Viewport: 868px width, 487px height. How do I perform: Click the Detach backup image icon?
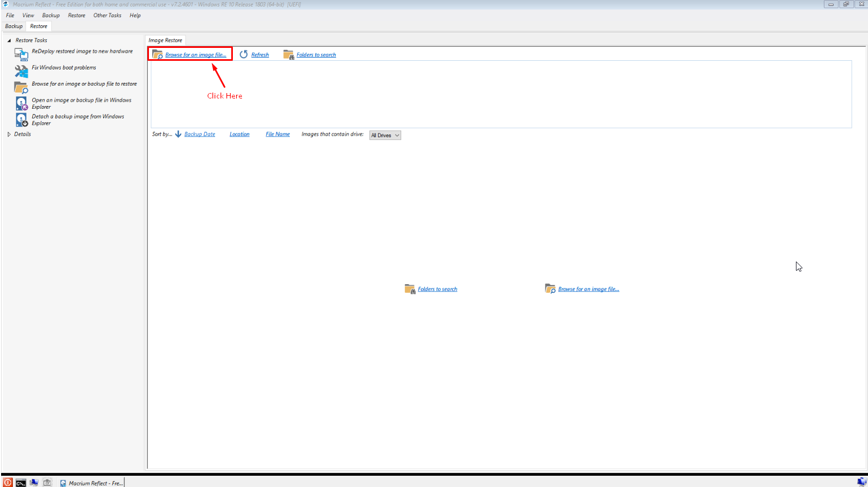point(21,119)
